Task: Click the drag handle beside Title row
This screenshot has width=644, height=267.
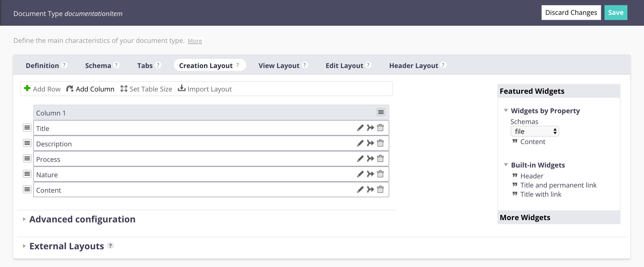Action: [27, 127]
